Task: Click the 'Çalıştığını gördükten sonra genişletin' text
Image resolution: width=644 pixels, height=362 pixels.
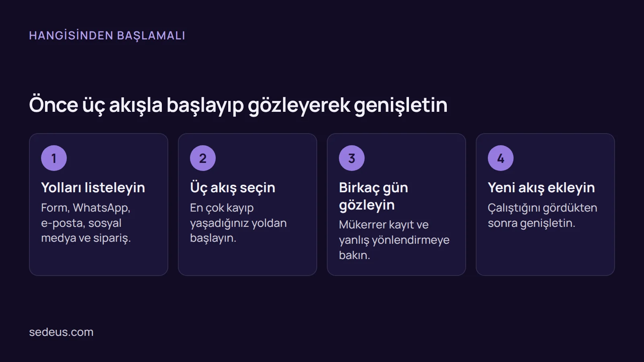Action: click(543, 215)
